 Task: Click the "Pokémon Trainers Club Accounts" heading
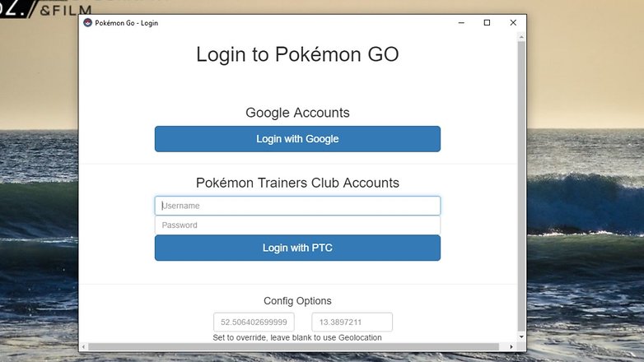297,183
